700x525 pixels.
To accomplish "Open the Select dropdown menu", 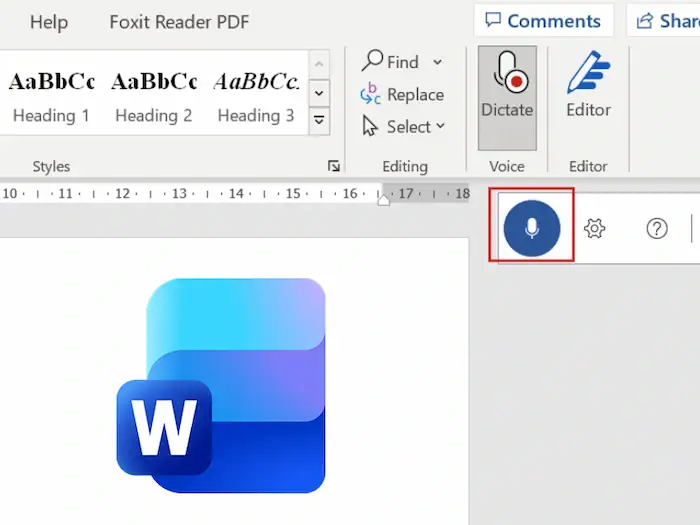I will [x=404, y=126].
